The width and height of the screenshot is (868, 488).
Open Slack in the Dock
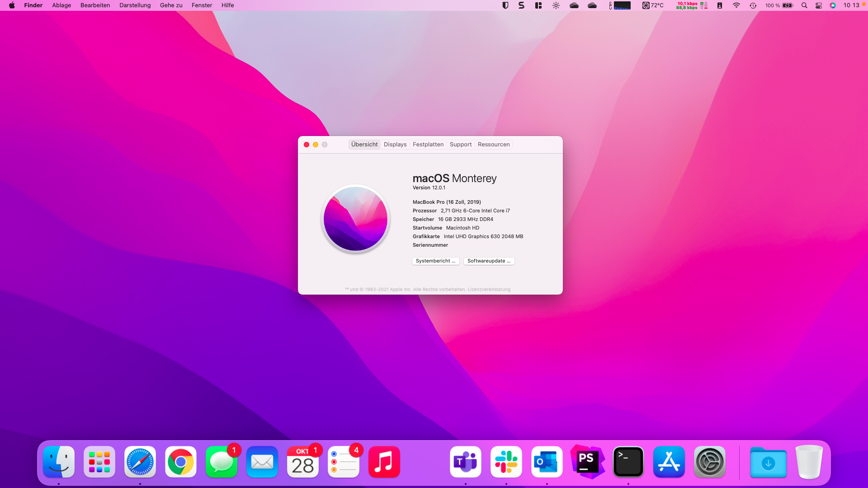click(x=506, y=462)
